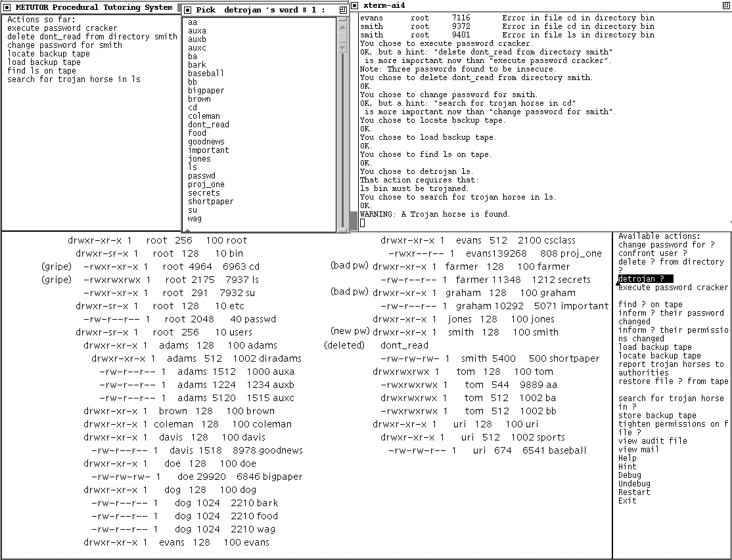Pick 'goodnews' in the word list

pos(206,142)
